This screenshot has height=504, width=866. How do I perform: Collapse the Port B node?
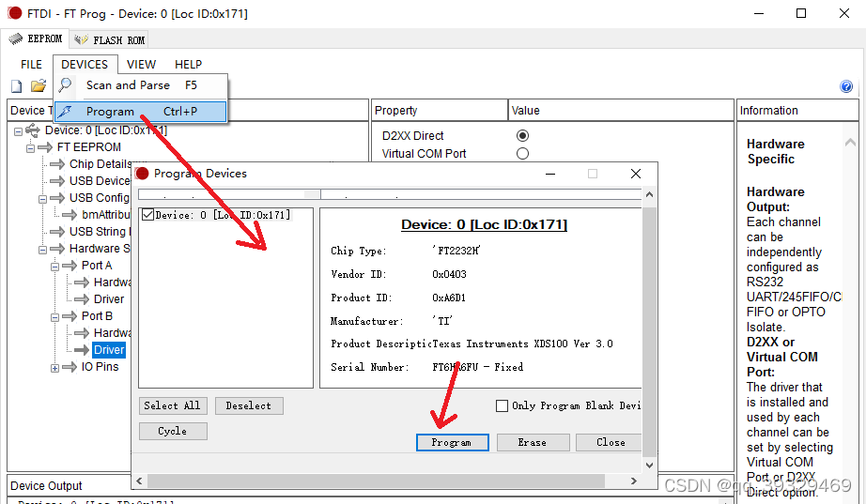click(54, 317)
